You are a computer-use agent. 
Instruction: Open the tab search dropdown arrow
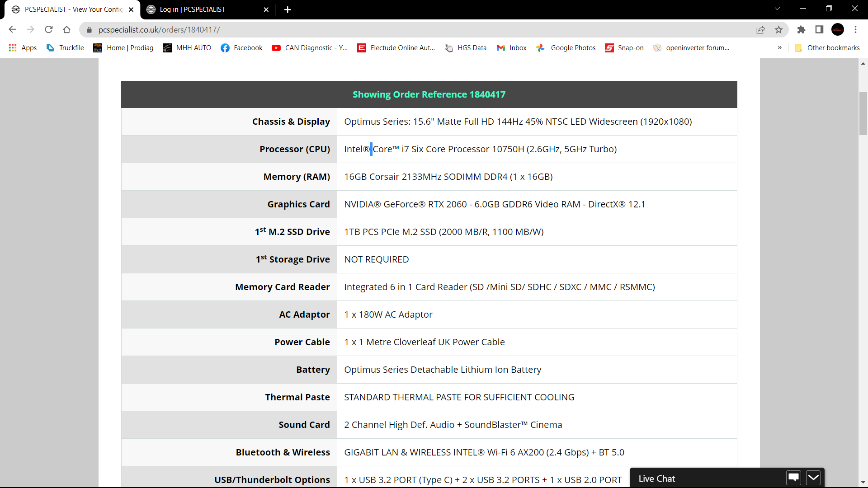[x=777, y=9]
